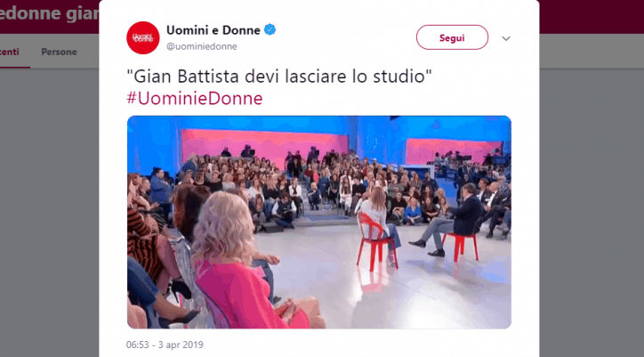
Task: Click the pink backdrop panel in the video
Action: click(x=265, y=146)
